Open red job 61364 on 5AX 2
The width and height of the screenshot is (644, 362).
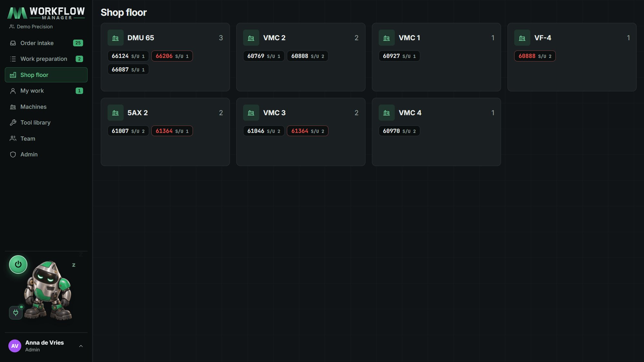tap(172, 131)
